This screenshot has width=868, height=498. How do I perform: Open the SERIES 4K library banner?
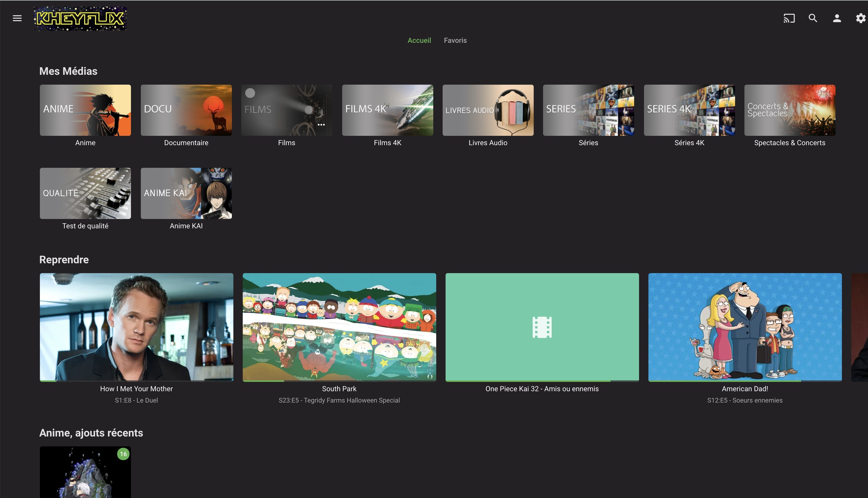point(689,110)
